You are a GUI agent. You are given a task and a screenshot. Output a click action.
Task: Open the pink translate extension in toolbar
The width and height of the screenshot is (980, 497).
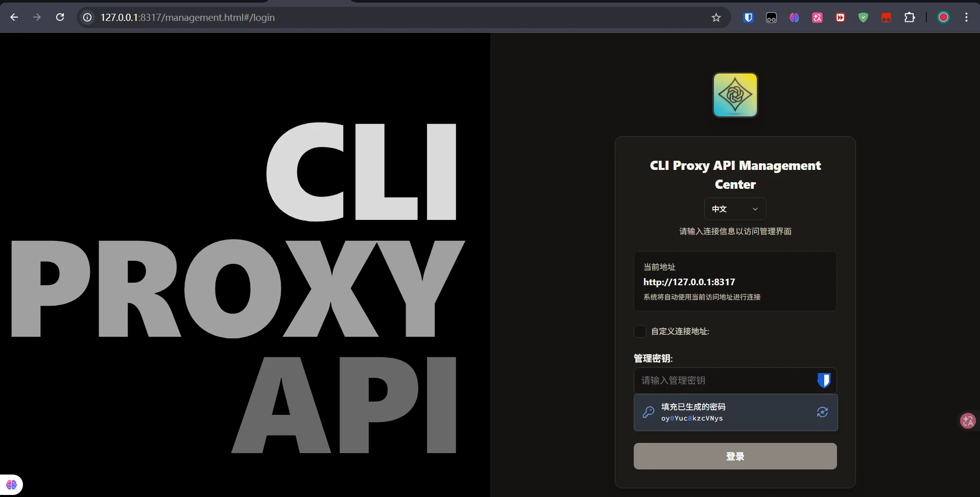pyautogui.click(x=817, y=17)
